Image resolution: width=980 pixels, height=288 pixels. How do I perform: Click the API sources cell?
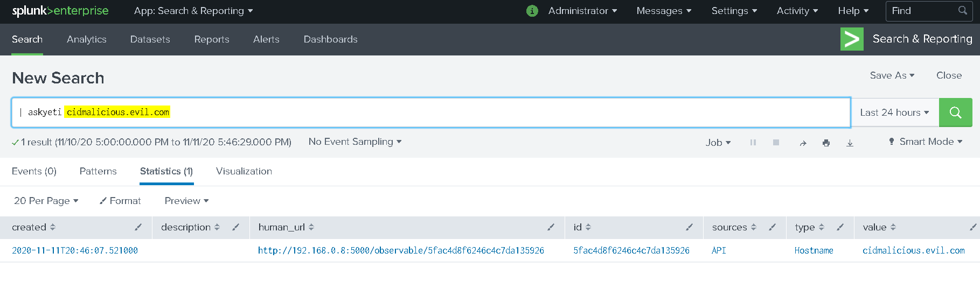(719, 250)
